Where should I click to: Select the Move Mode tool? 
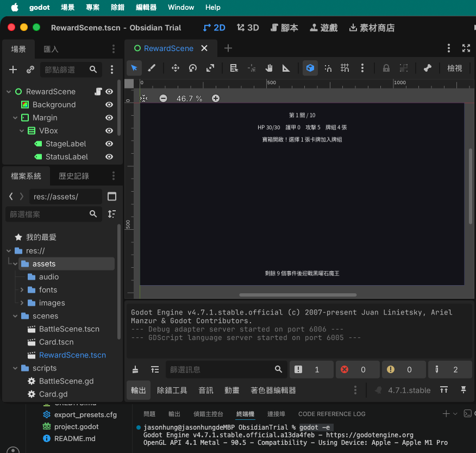pos(176,68)
